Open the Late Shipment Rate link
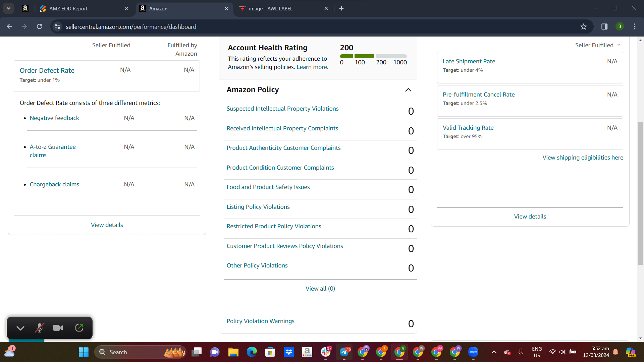Screen dimensions: 644x362 click(469, 61)
